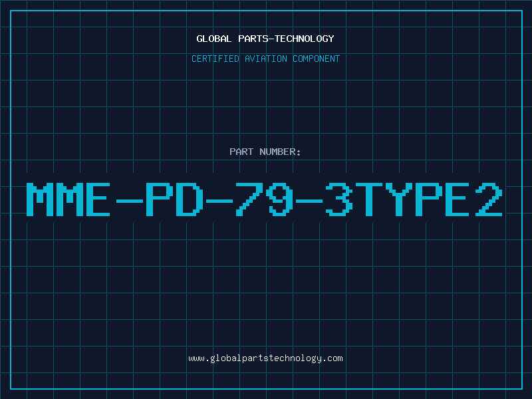Click the GLOBAL PARTS-TECHNOLOGY heading
The width and height of the screenshot is (532, 399).
(x=265, y=39)
